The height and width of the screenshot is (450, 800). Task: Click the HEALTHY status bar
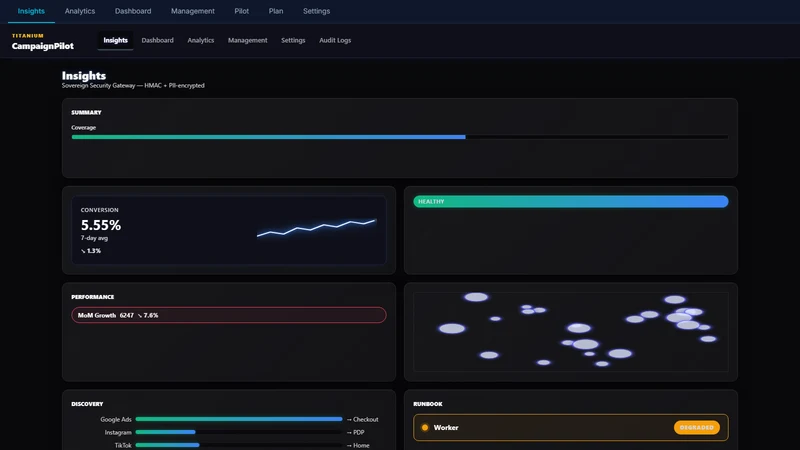click(570, 202)
